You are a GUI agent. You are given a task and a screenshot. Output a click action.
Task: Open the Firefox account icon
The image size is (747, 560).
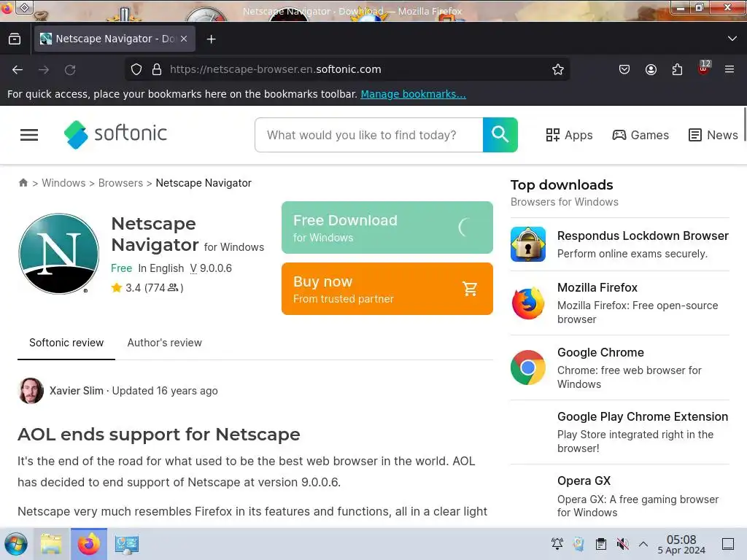click(x=651, y=69)
